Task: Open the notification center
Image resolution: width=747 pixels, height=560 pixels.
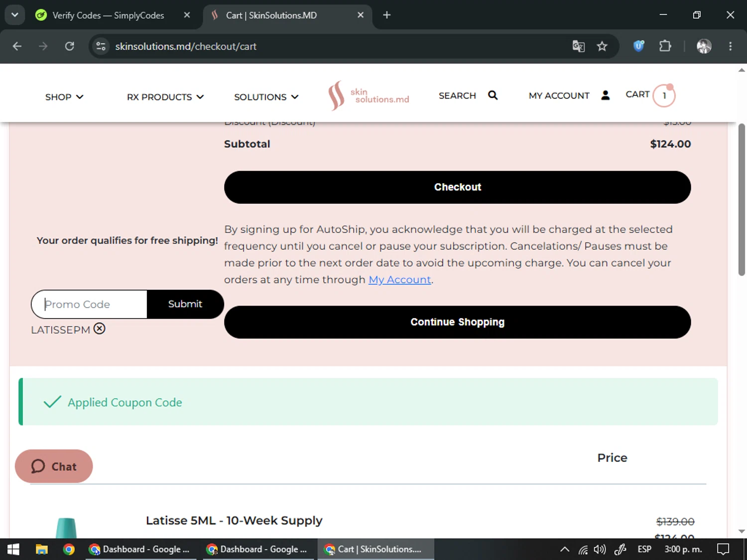Action: point(723,549)
